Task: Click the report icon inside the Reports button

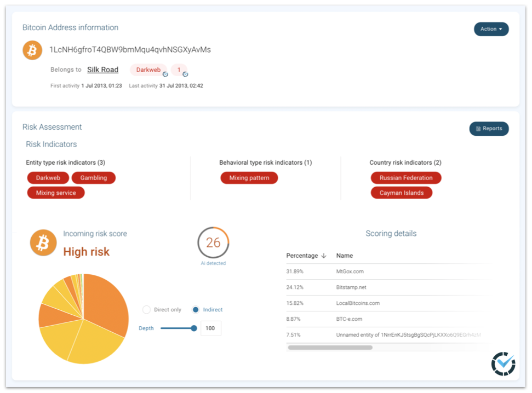Action: (x=478, y=129)
